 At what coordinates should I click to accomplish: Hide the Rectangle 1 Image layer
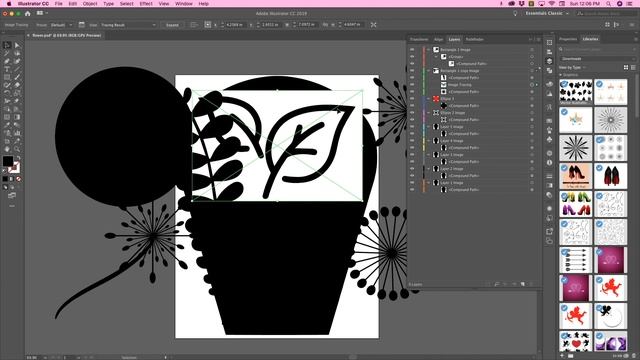pos(412,50)
